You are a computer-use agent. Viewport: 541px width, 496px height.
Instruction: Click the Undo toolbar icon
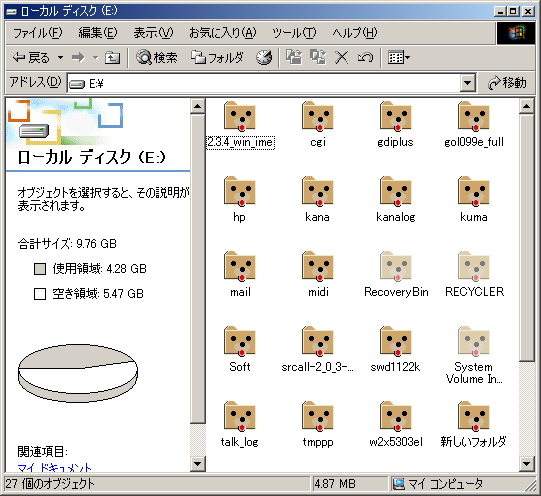(x=365, y=58)
